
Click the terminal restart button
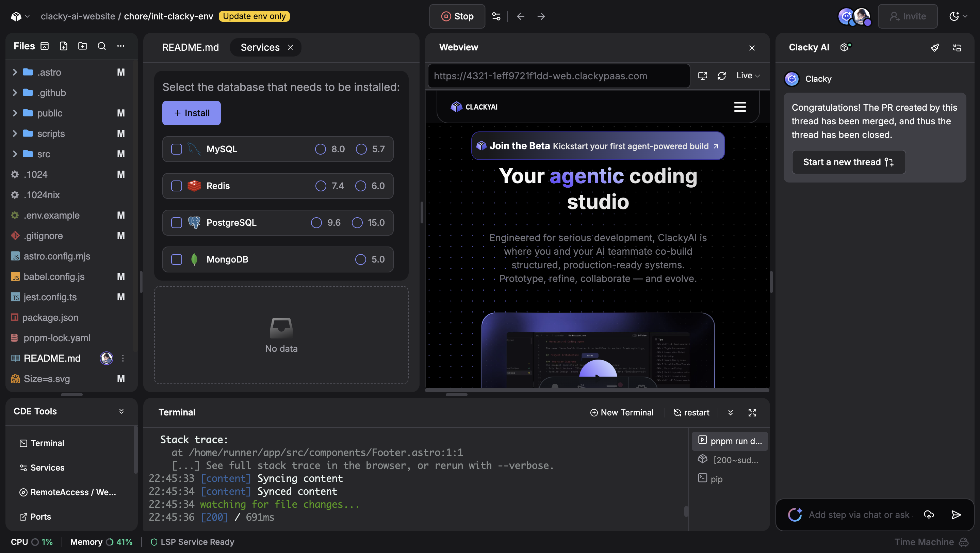pos(691,413)
